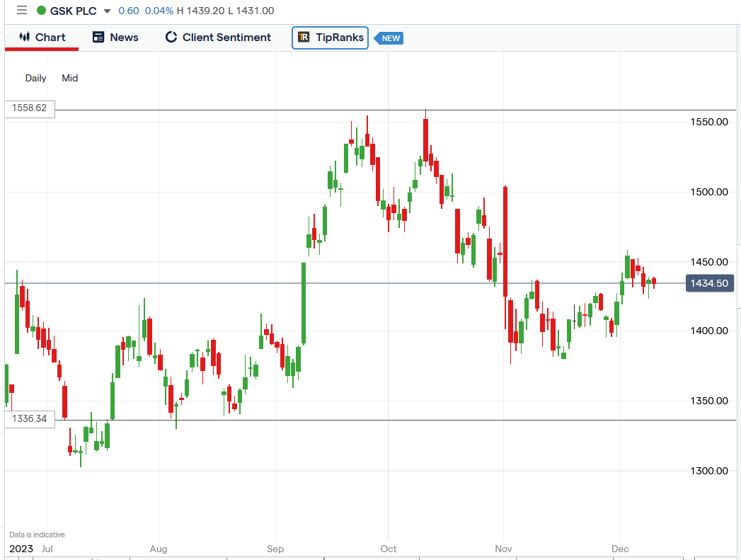Viewport: 741px width, 560px height.
Task: Open the Client Sentiment tab
Action: click(x=218, y=38)
